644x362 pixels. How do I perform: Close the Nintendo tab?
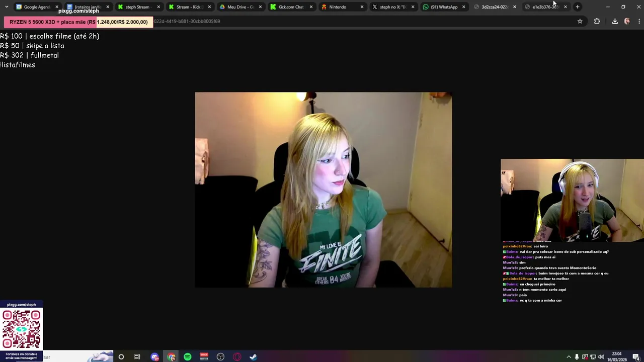tap(362, 7)
